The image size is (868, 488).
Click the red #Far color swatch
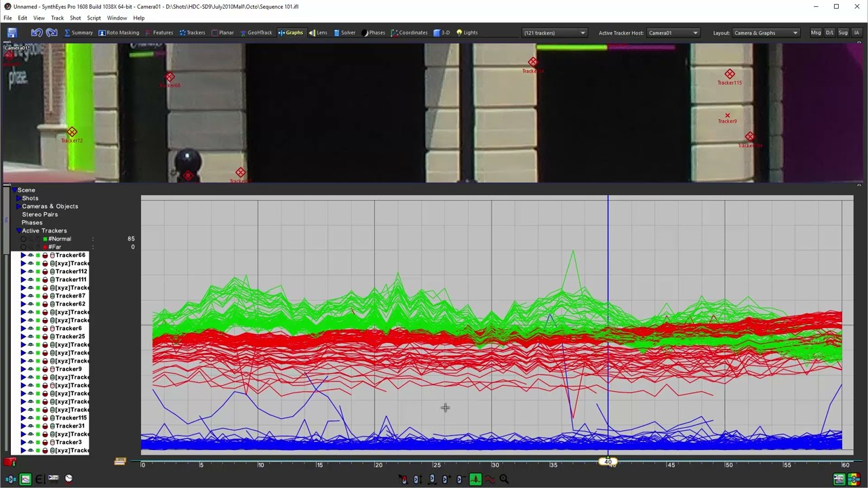(45, 247)
